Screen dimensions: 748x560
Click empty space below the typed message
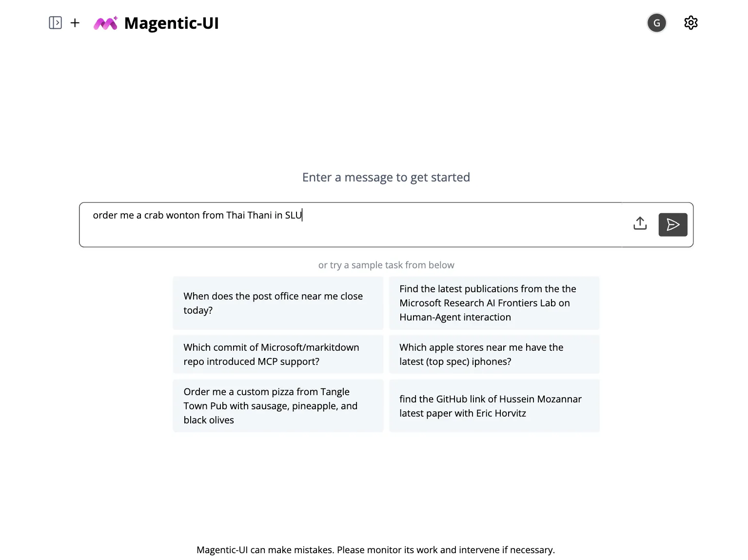tap(341, 235)
